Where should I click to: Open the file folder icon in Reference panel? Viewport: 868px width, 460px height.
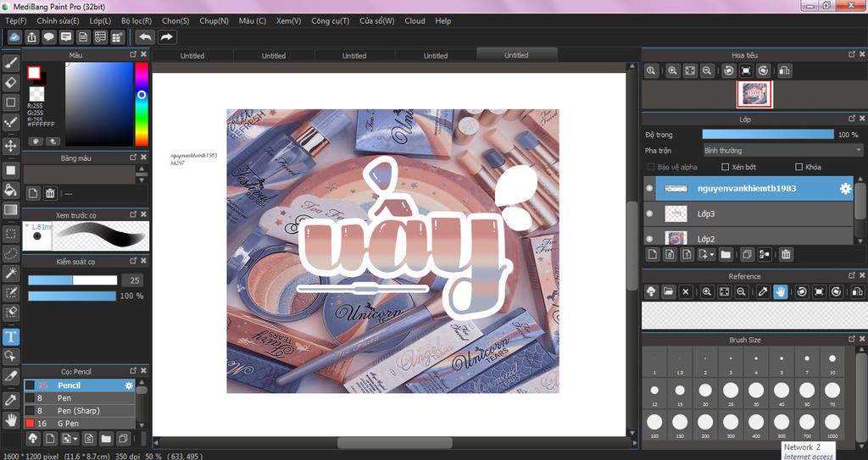668,291
